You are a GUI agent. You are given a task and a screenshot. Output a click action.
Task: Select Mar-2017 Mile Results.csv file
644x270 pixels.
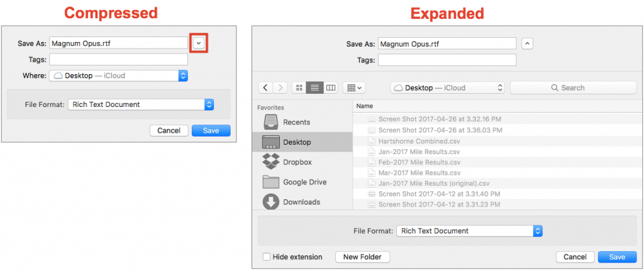click(498, 172)
